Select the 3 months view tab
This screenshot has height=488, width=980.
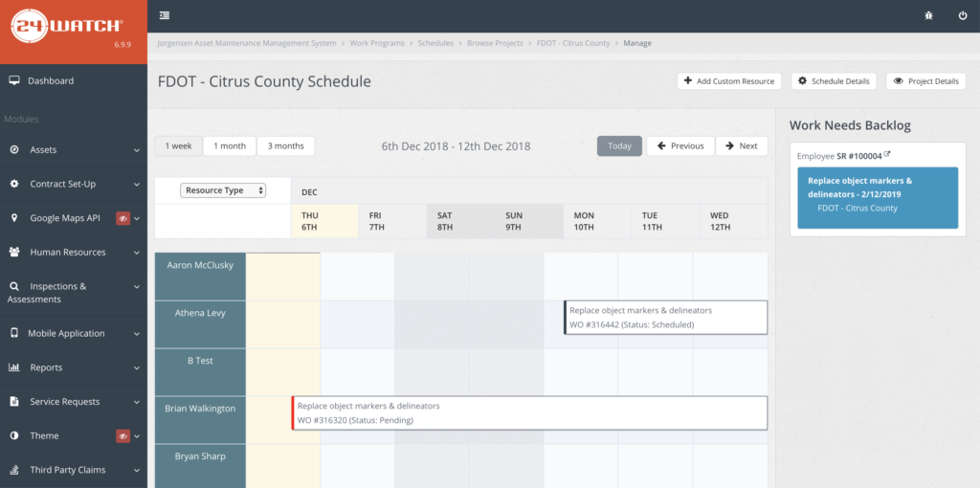285,145
